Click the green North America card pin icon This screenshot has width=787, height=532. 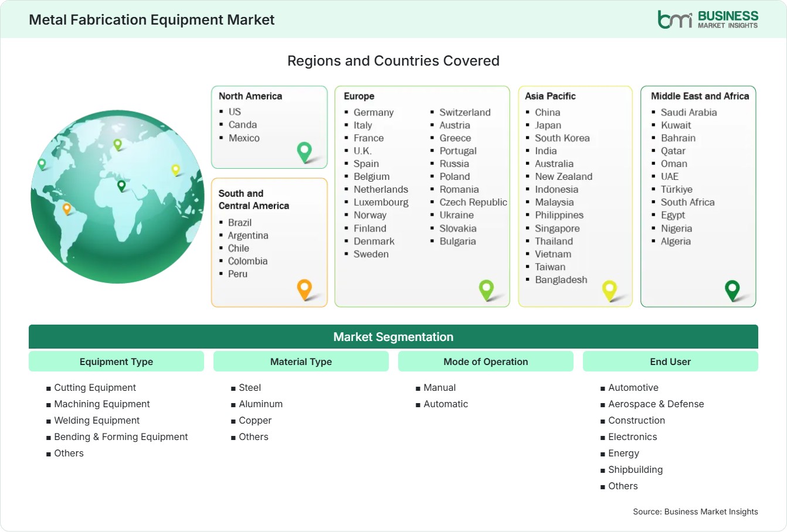coord(305,152)
